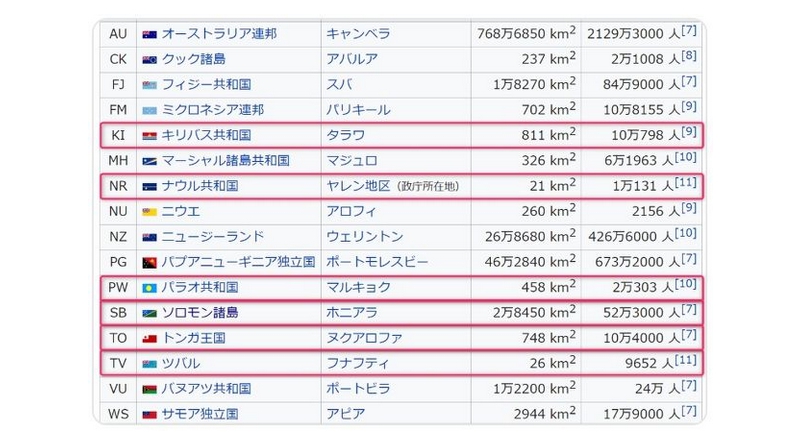Click the Kiribati flag icon
The image size is (801, 442).
(x=151, y=135)
